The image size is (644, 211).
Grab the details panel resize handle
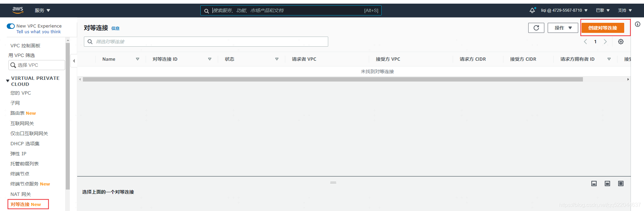333,182
